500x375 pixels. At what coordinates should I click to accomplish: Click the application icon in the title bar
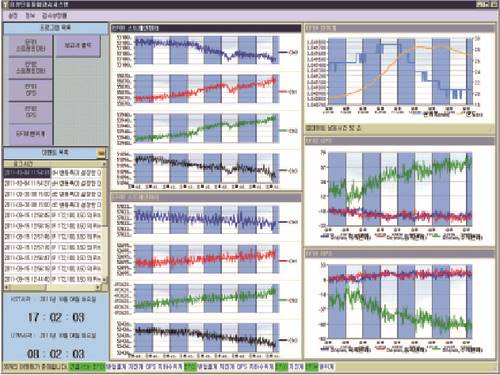pyautogui.click(x=5, y=5)
